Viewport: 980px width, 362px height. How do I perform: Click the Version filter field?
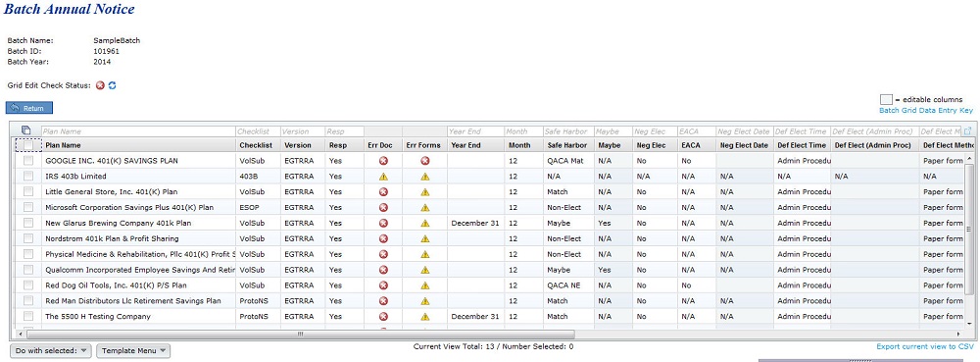[303, 131]
